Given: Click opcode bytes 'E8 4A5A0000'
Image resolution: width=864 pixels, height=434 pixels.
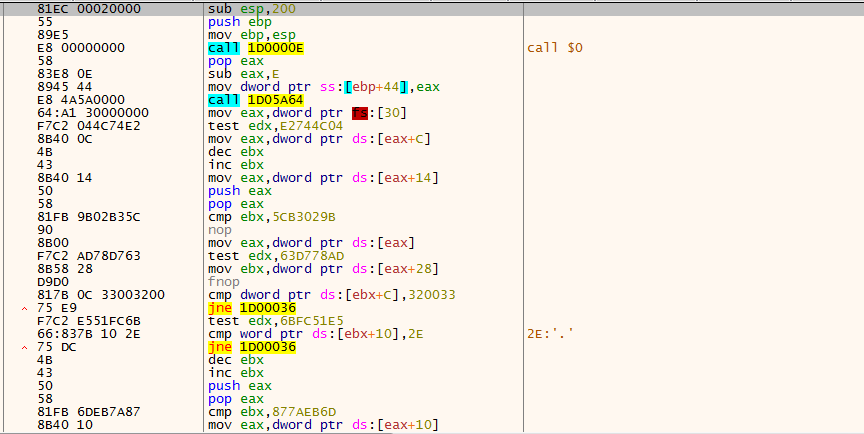Looking at the screenshot, I should 81,100.
